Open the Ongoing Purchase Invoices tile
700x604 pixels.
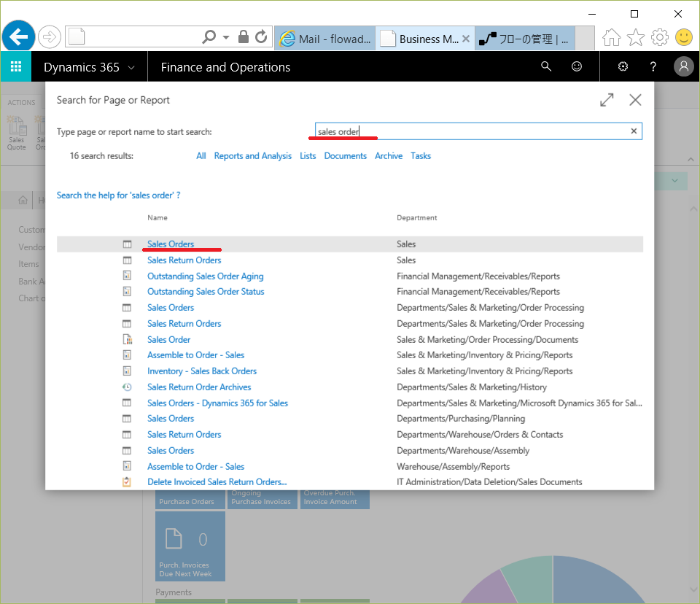click(x=261, y=499)
